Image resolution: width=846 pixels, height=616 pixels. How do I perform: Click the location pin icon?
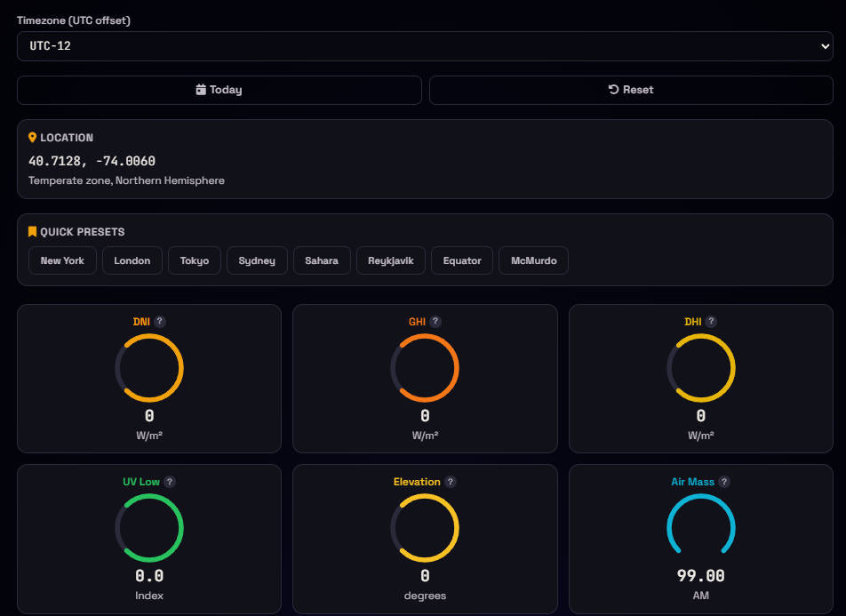click(32, 138)
